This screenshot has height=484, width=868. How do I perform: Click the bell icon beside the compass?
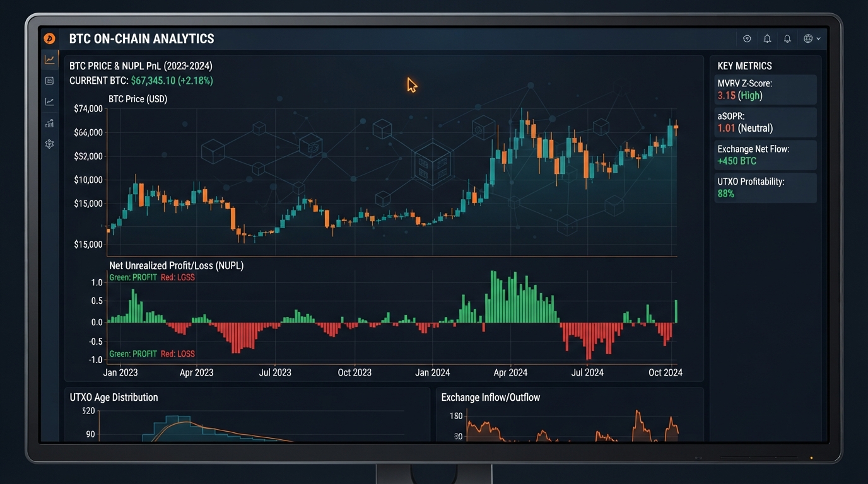pos(767,38)
